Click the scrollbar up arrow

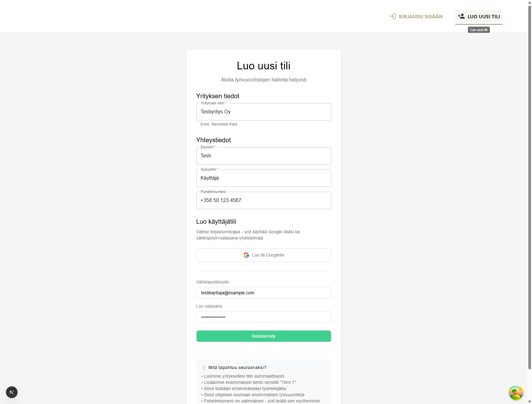[x=530, y=2]
